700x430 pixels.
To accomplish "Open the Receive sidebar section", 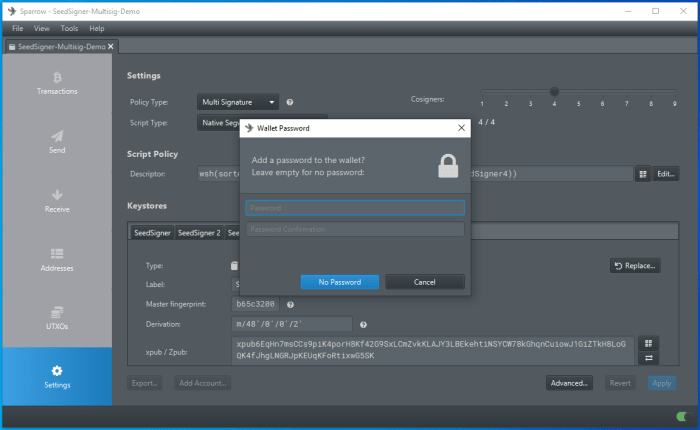I will click(x=57, y=200).
